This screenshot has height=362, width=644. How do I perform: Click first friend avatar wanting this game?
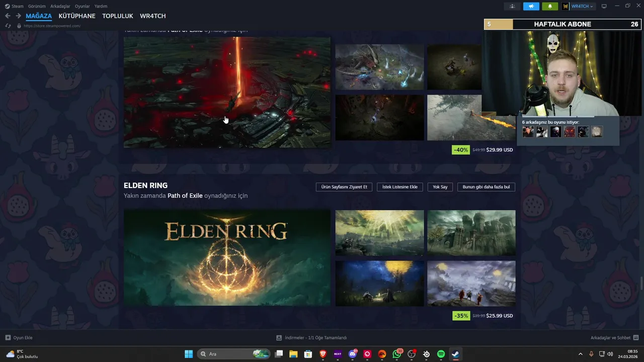click(528, 132)
